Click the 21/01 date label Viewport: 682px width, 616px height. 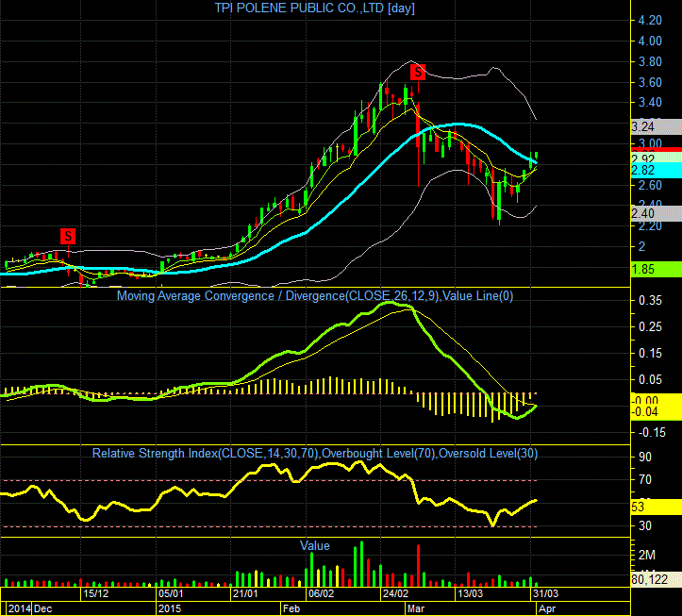(x=245, y=593)
